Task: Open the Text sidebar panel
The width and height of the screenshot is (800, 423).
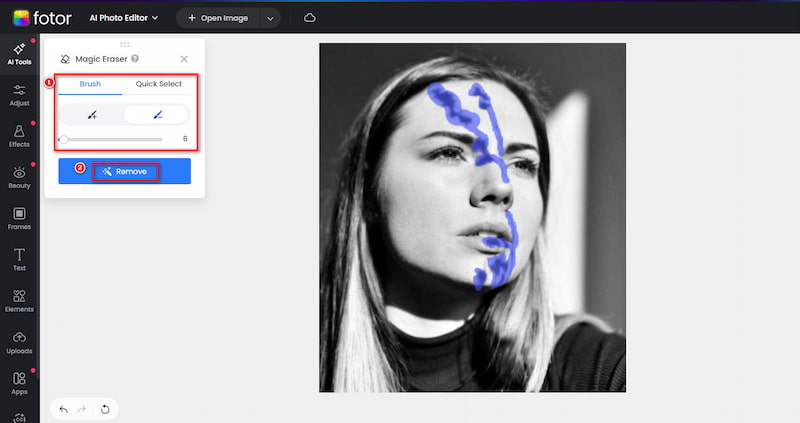Action: click(x=19, y=260)
